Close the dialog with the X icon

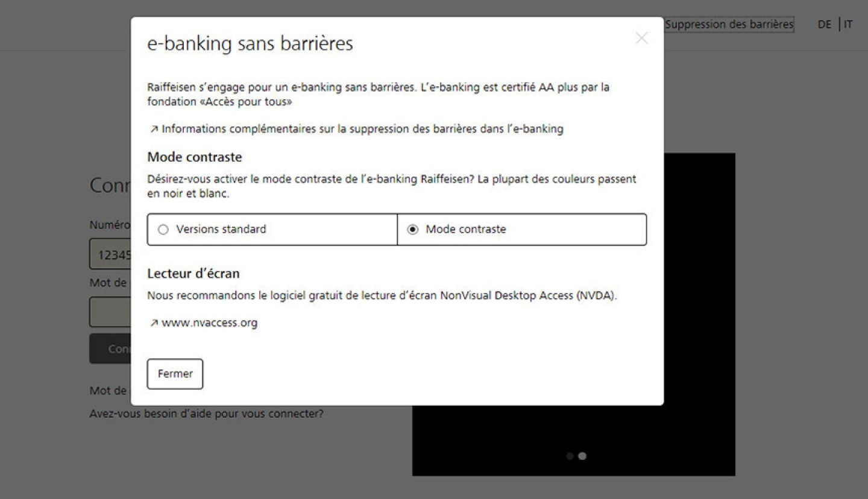641,38
